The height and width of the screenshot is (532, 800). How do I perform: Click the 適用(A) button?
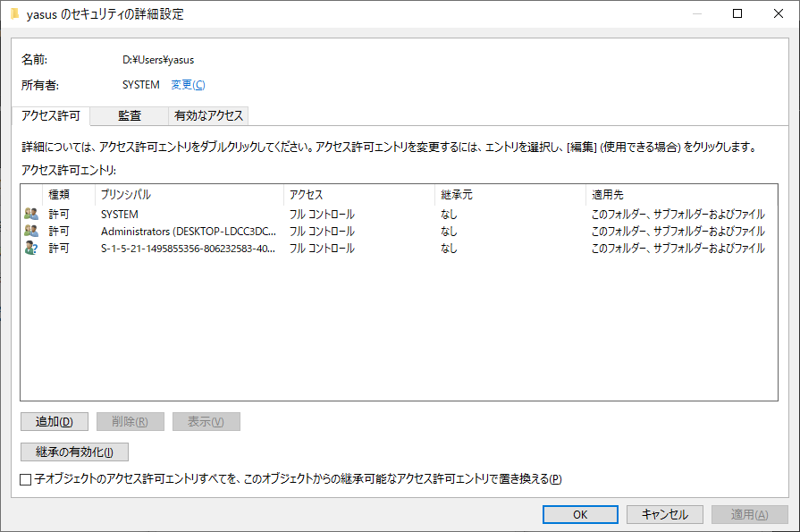[x=749, y=515]
